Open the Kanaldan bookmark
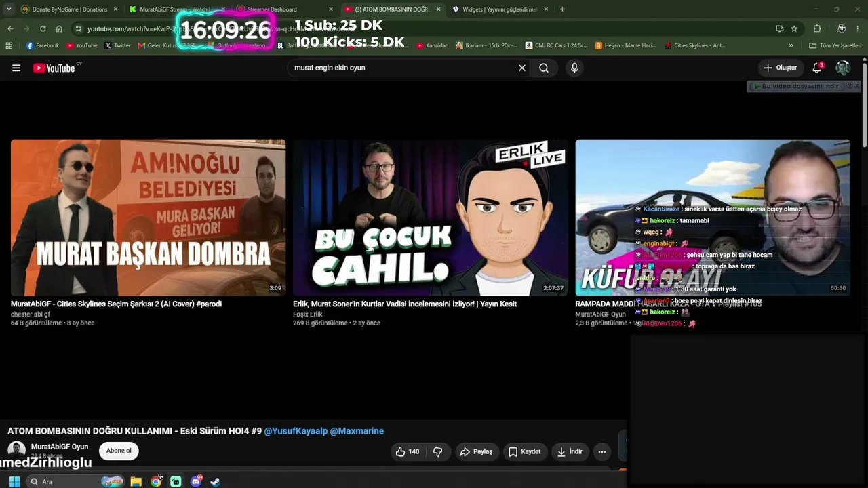 point(433,45)
